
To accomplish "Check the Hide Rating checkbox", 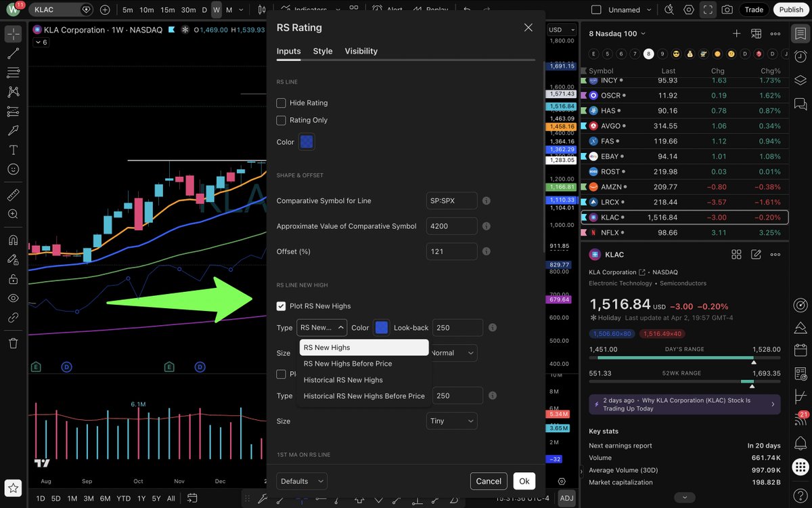I will tap(281, 103).
